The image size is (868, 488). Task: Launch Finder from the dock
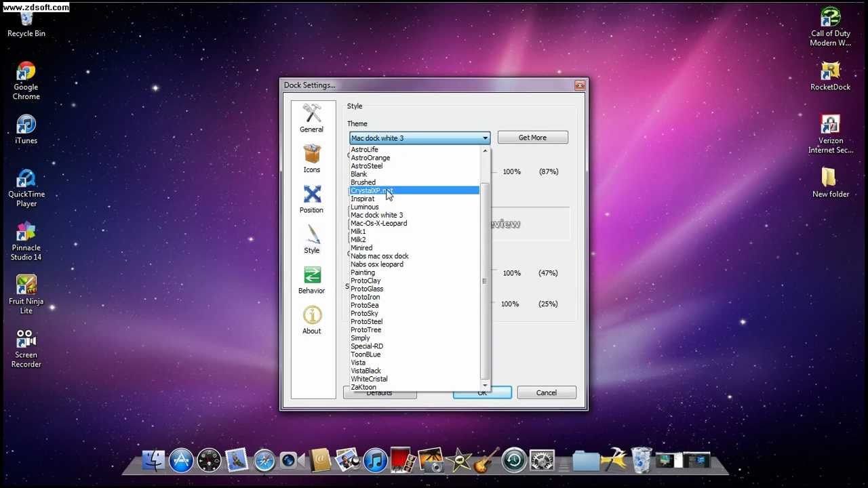(153, 461)
